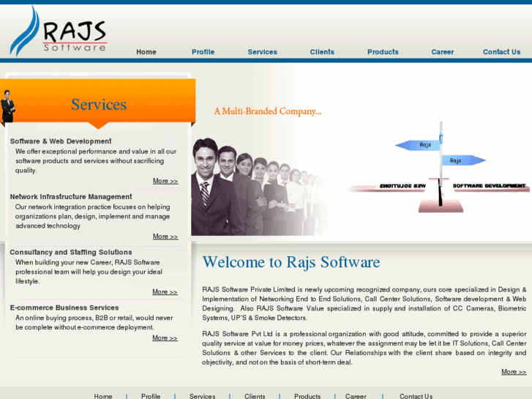Click More link under Consultancy and Staffing Solutions
This screenshot has width=532, height=399.
click(x=165, y=292)
